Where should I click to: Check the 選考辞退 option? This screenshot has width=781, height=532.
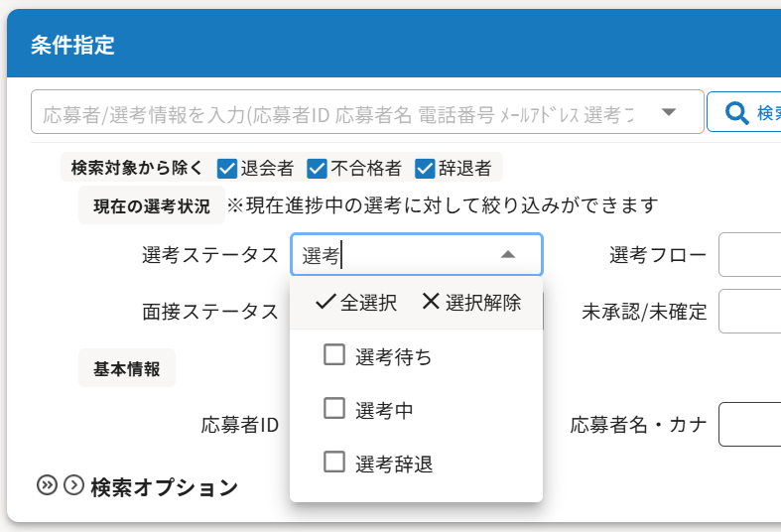pyautogui.click(x=334, y=463)
